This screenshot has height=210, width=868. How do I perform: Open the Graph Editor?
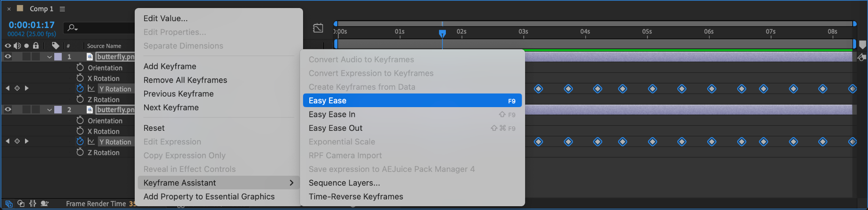tap(318, 28)
